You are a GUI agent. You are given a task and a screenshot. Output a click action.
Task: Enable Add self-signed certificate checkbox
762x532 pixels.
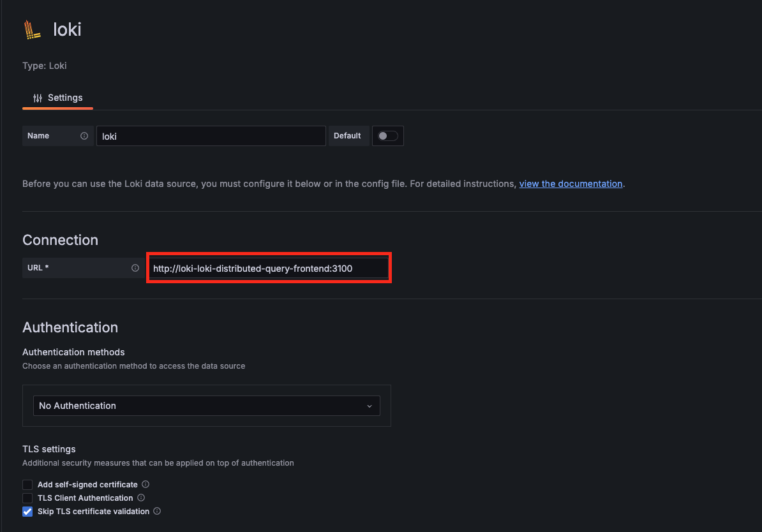27,485
